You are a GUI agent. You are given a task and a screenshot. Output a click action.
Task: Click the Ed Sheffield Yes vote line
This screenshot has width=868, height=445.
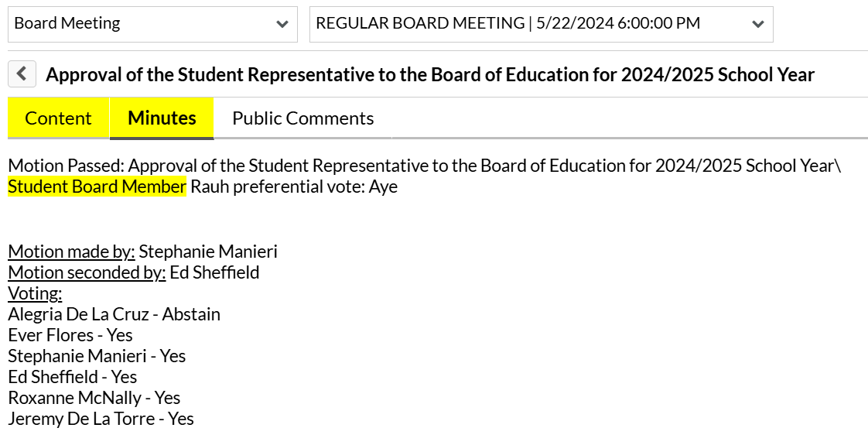[x=73, y=377]
